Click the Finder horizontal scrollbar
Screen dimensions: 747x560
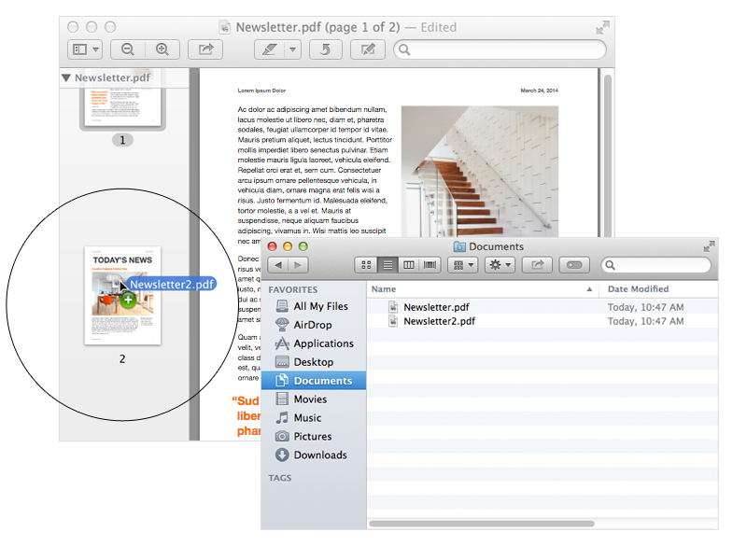pyautogui.click(x=482, y=524)
